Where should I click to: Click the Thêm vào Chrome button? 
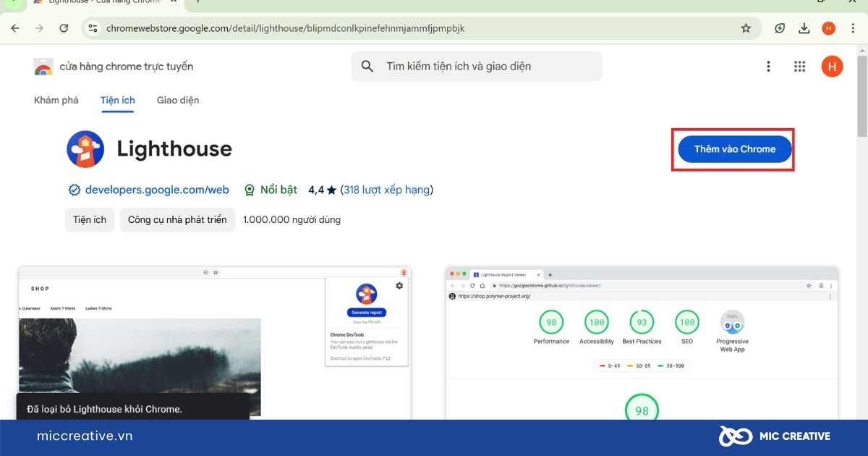735,149
